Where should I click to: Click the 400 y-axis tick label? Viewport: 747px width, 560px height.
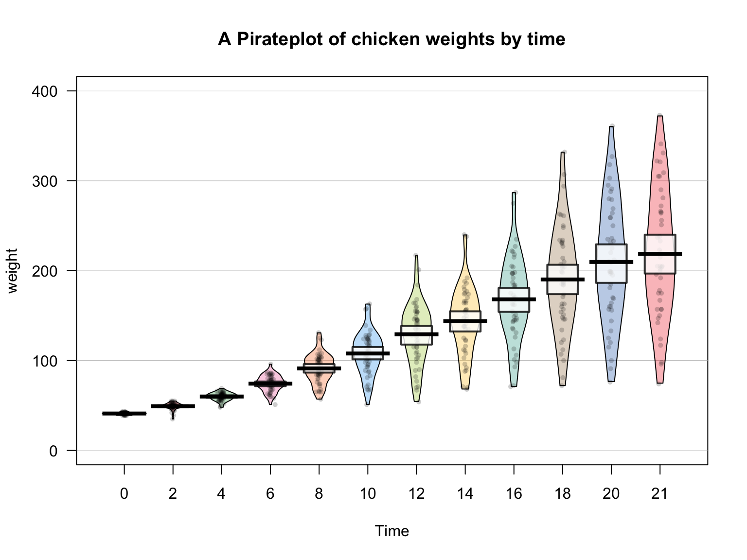tap(44, 91)
